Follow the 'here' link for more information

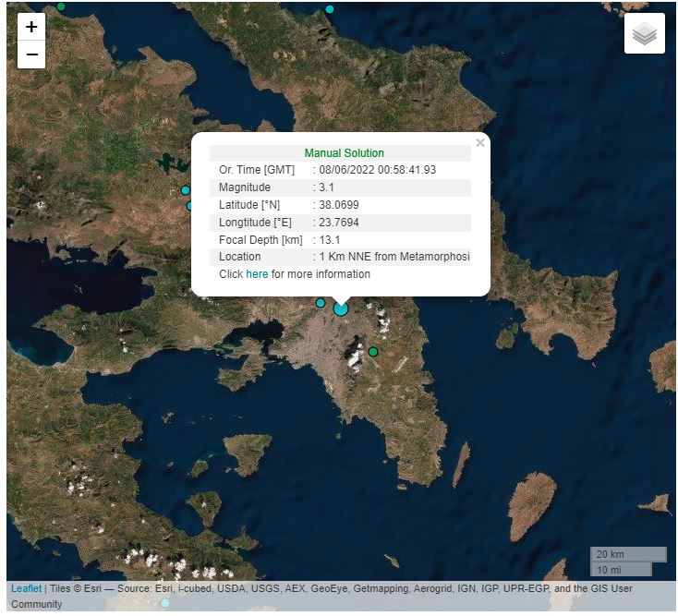(257, 274)
